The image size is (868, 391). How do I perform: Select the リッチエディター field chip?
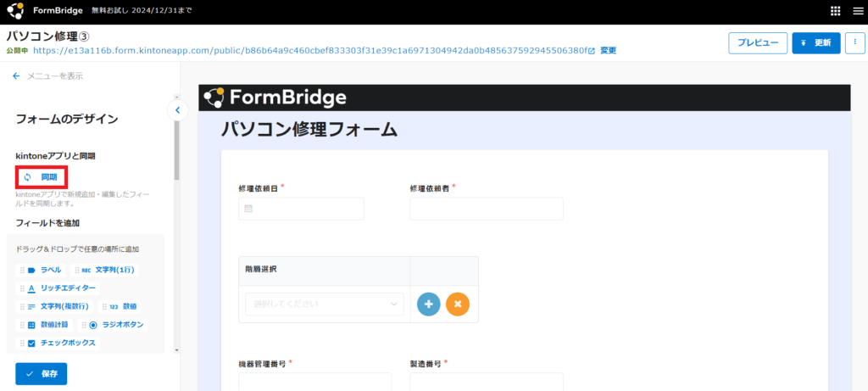click(63, 288)
